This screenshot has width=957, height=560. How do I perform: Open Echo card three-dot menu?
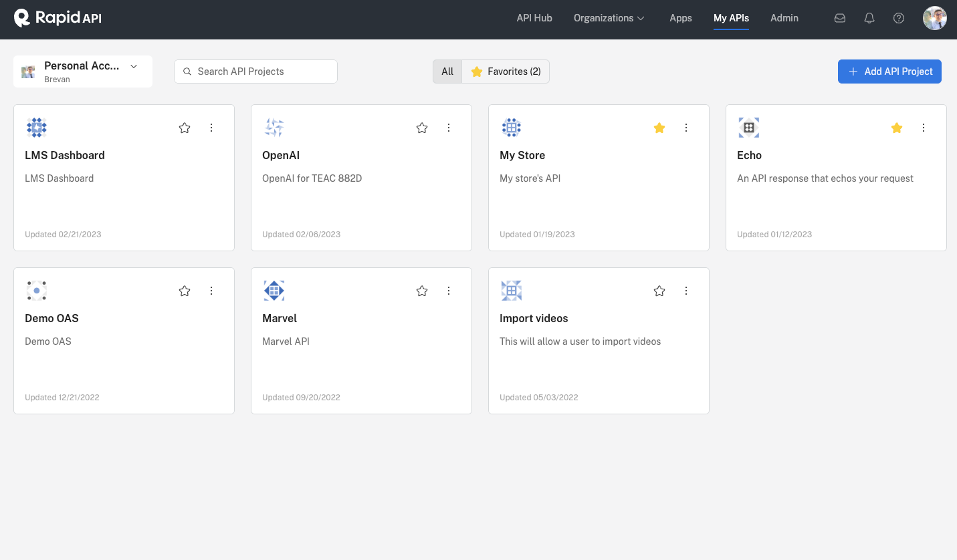[x=924, y=128]
